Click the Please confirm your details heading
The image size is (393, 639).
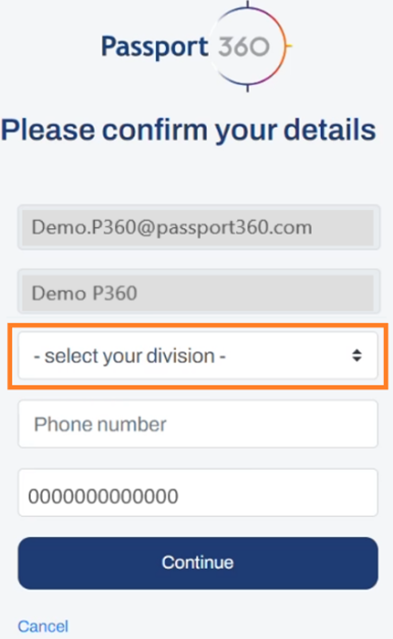188,130
